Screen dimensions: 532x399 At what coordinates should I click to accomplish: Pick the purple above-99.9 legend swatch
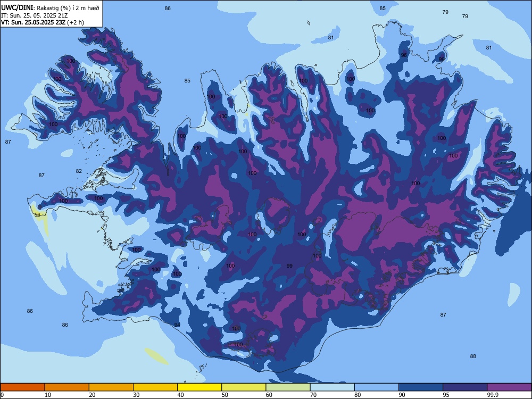pyautogui.click(x=509, y=387)
